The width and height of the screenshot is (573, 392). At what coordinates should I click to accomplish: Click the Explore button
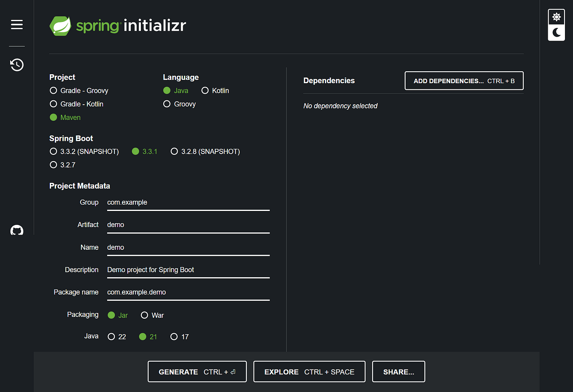tap(309, 372)
